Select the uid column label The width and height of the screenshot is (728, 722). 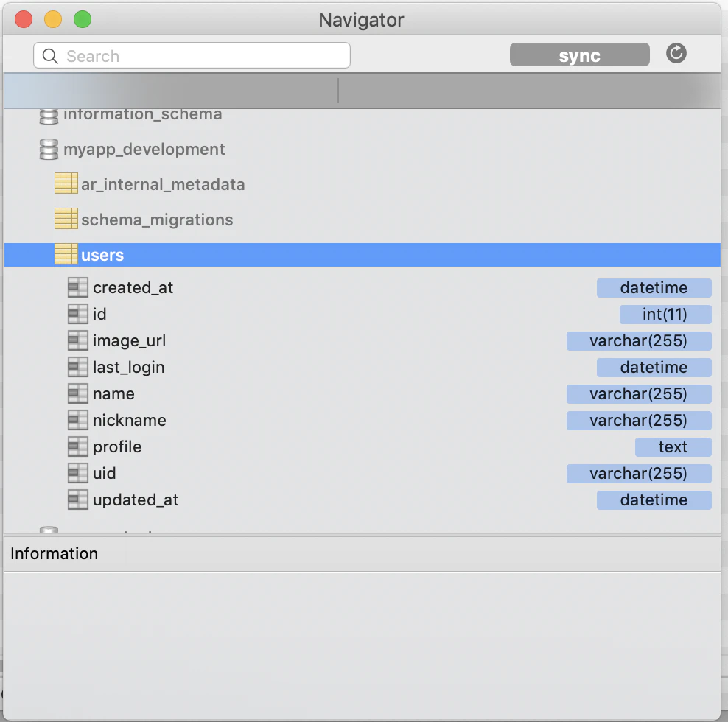point(105,473)
